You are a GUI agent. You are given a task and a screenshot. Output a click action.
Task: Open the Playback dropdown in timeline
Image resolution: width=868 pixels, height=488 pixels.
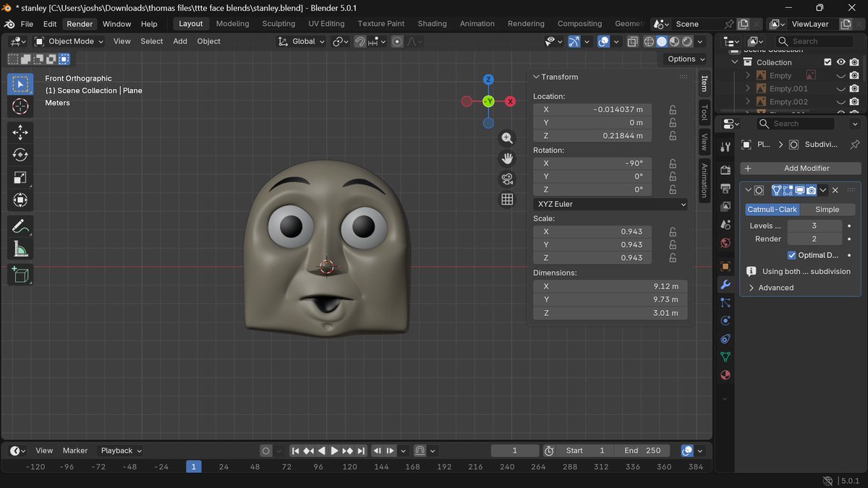[121, 450]
